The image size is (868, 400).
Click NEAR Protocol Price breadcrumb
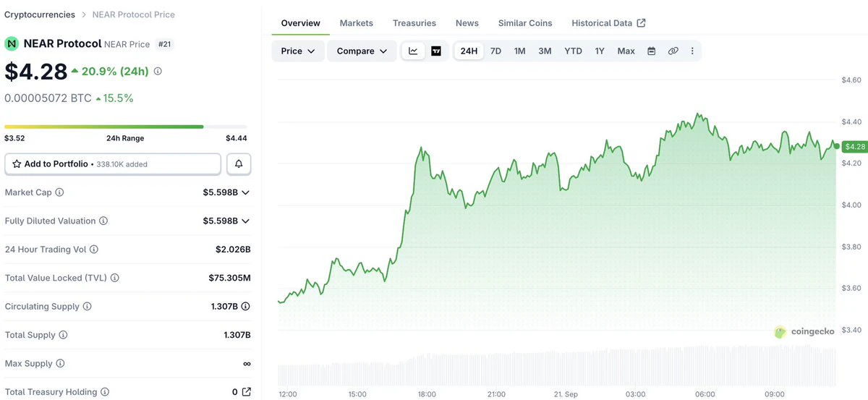point(134,14)
